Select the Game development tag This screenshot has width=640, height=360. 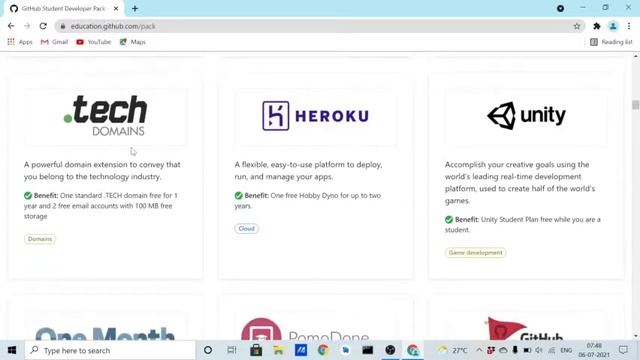476,253
